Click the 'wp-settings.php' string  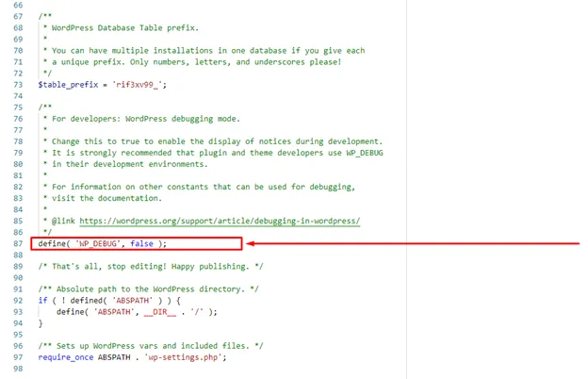click(184, 357)
